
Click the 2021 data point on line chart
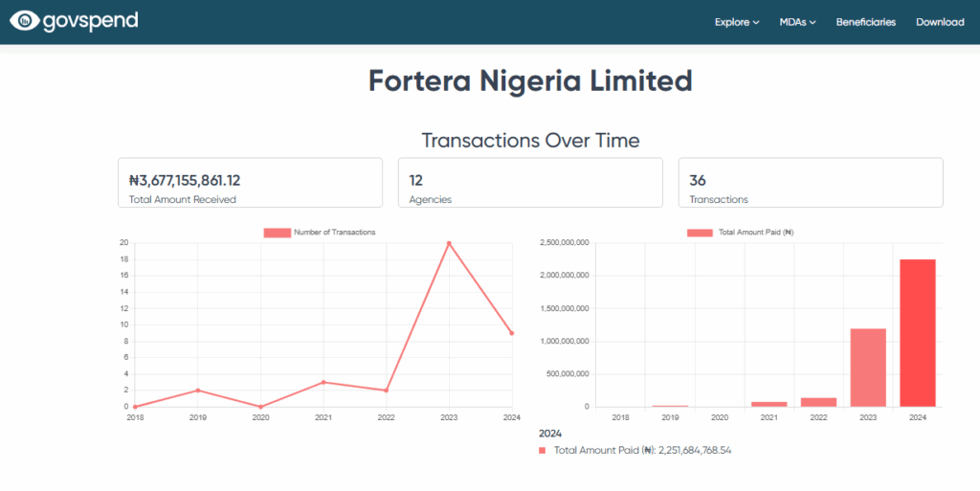[x=323, y=382]
